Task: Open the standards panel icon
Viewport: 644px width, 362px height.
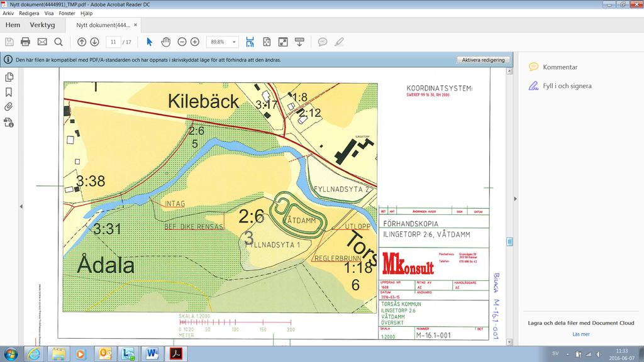Action: click(x=9, y=123)
